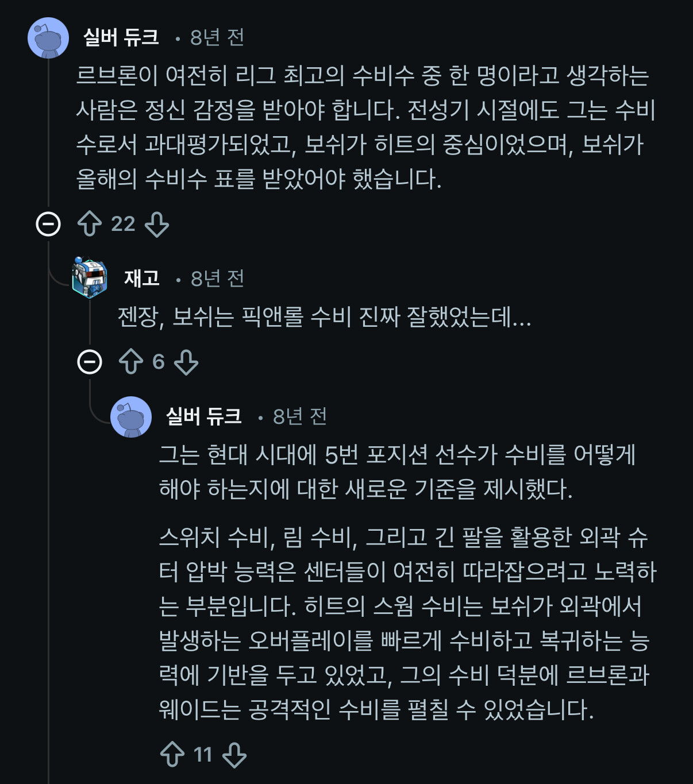The width and height of the screenshot is (693, 784).
Task: Downvote 재고's comment with 6 points
Action: [x=186, y=362]
